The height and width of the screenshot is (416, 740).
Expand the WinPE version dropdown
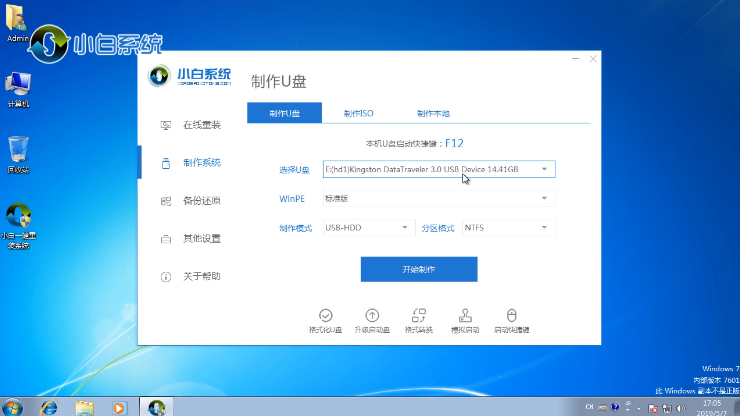(439, 199)
